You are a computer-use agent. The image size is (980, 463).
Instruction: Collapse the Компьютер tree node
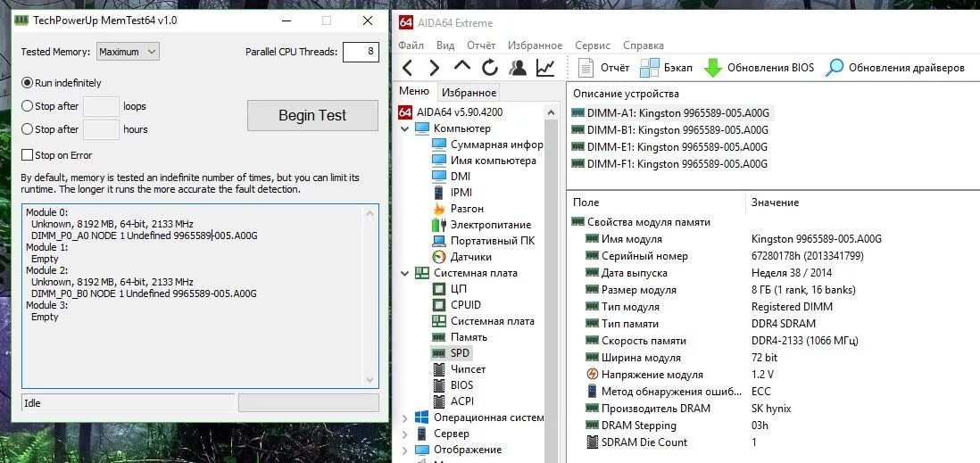click(x=404, y=128)
